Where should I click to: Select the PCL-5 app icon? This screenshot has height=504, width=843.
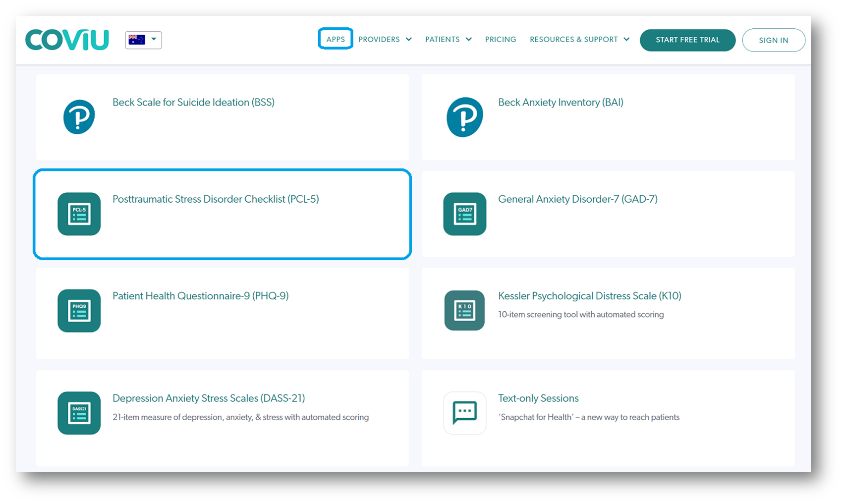pos(79,214)
